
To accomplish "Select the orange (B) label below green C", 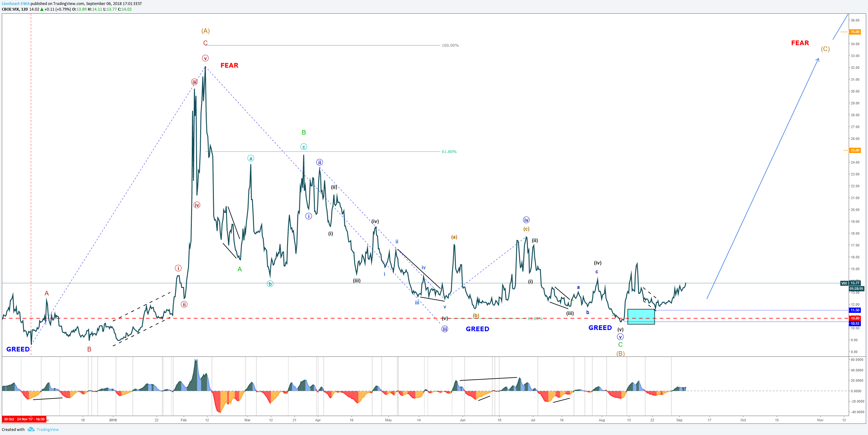I will (x=620, y=353).
